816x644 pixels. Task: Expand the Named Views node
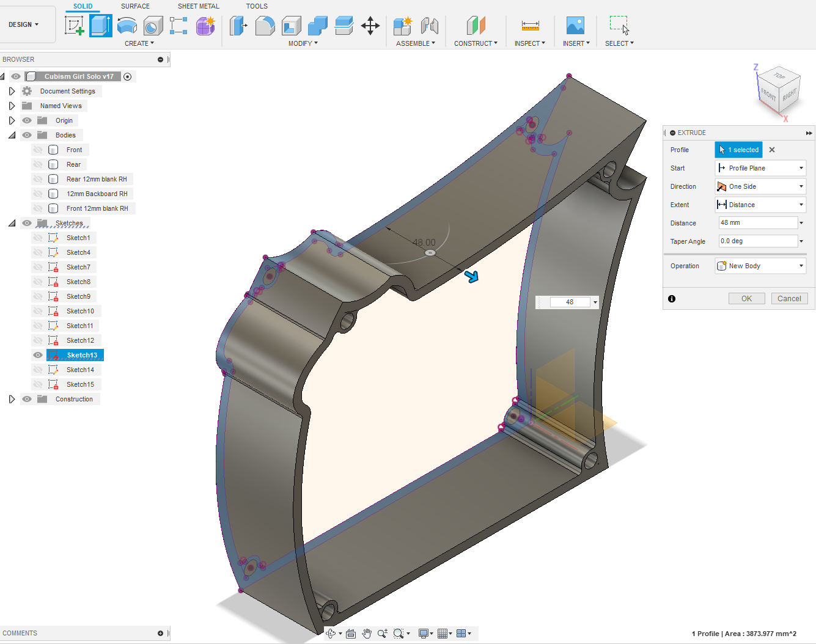12,106
